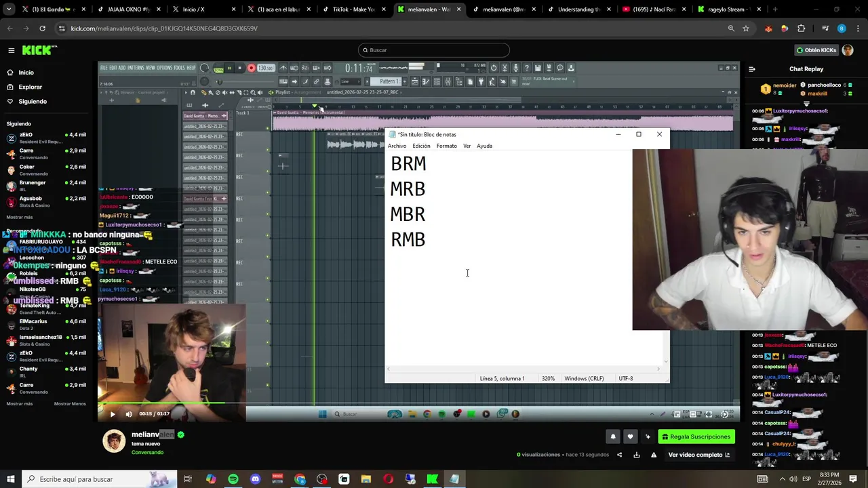
Task: Click the MRB line in Notepad
Action: (x=408, y=189)
